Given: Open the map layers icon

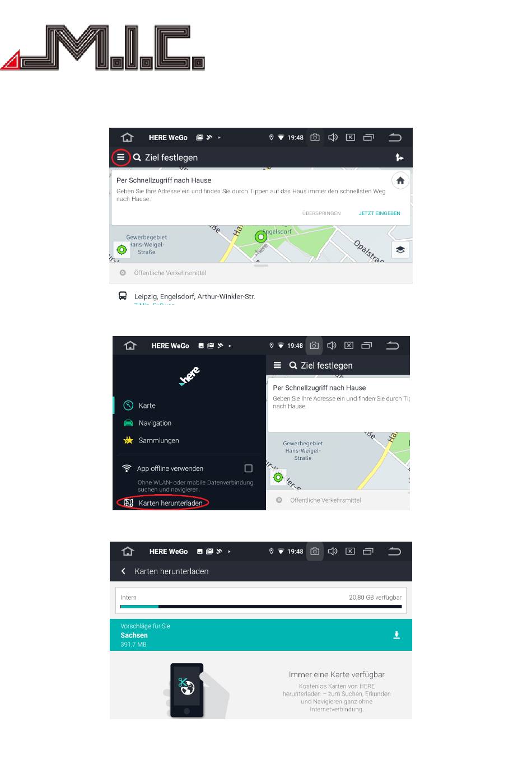Looking at the screenshot, I should coord(400,250).
